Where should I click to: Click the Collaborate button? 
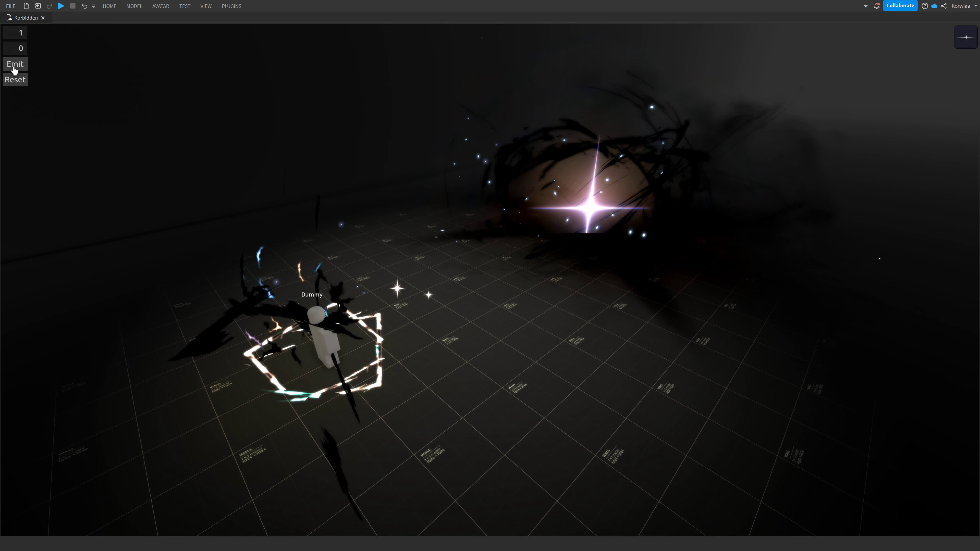(x=900, y=5)
